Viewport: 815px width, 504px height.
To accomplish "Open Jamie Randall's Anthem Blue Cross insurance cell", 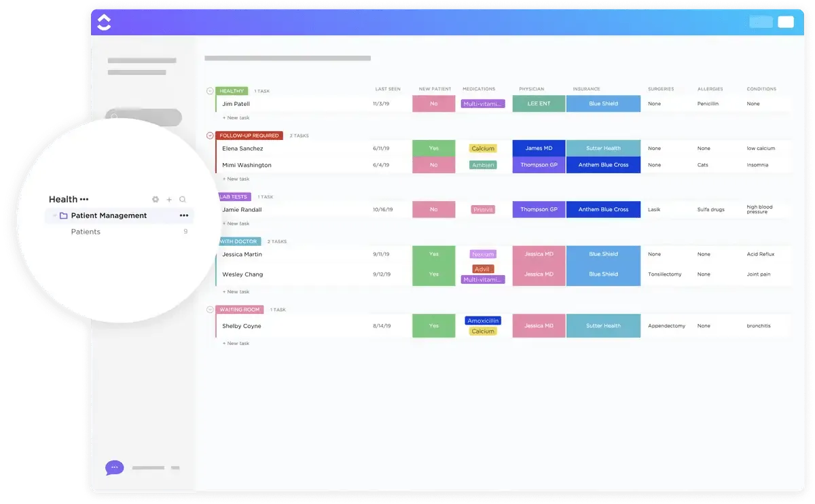I will 603,210.
